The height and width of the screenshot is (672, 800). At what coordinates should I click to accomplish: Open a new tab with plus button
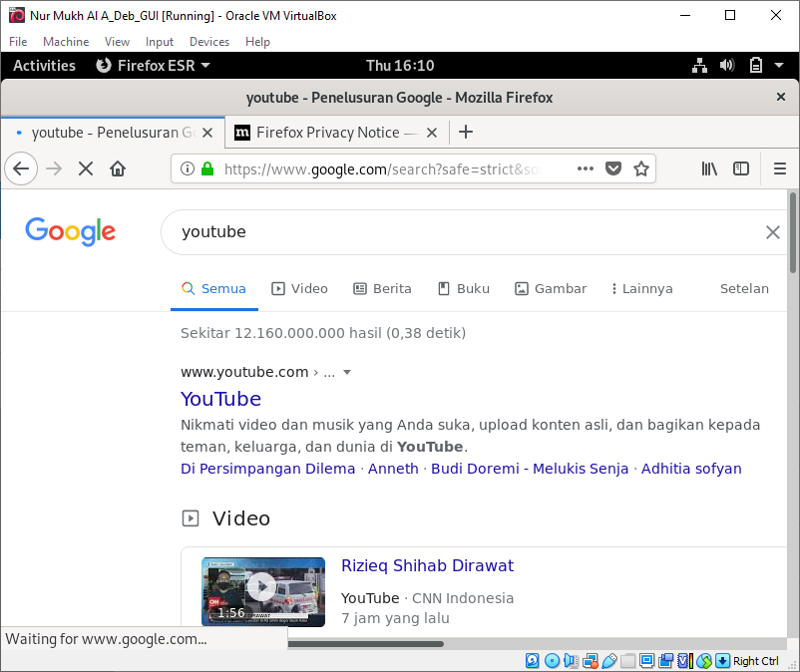coord(465,132)
